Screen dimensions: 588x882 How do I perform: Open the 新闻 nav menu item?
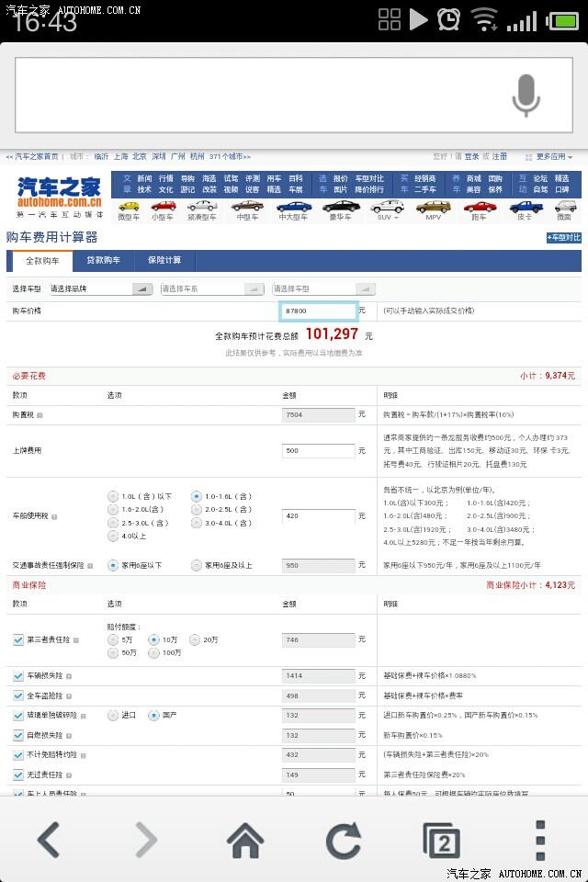[x=144, y=178]
